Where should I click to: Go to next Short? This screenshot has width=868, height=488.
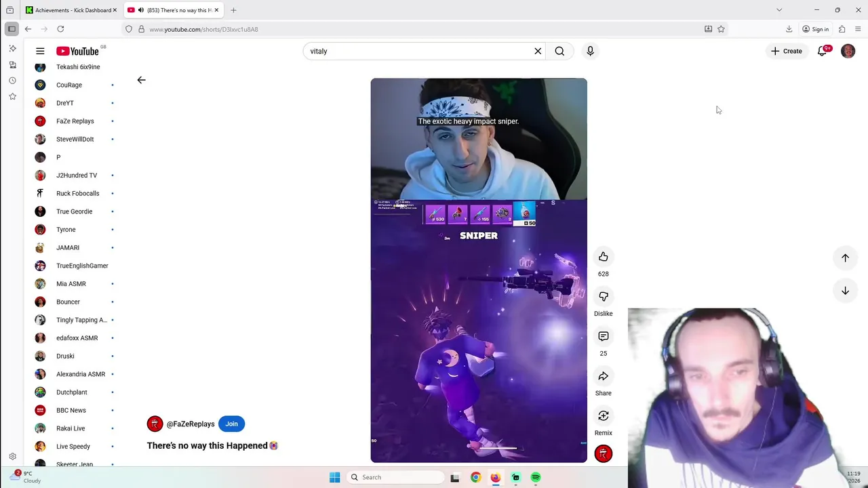pos(845,291)
